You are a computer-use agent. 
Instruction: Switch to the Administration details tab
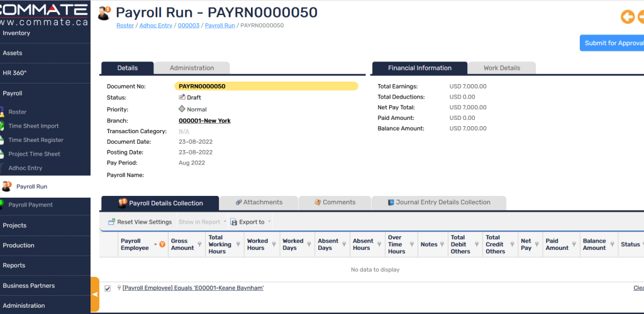tap(192, 68)
